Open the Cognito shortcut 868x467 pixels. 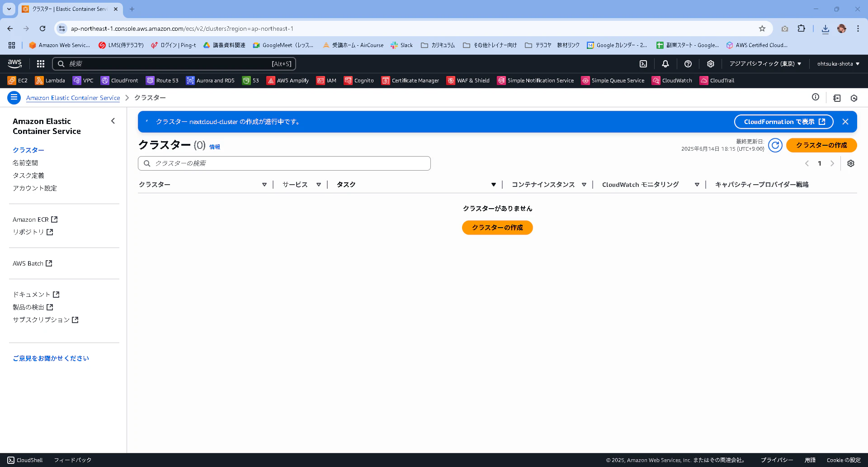pos(359,81)
